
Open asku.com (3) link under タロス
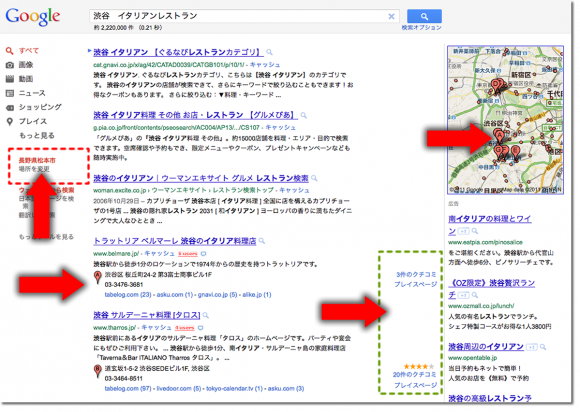click(x=286, y=389)
